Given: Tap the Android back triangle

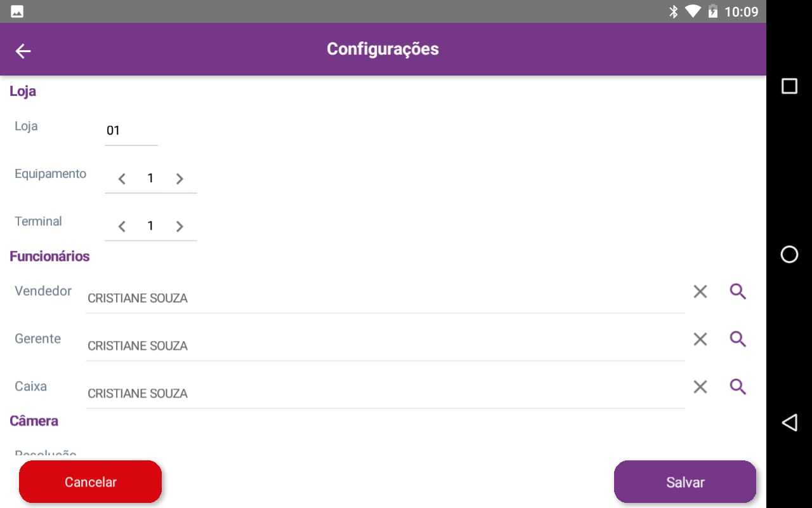Looking at the screenshot, I should point(789,423).
